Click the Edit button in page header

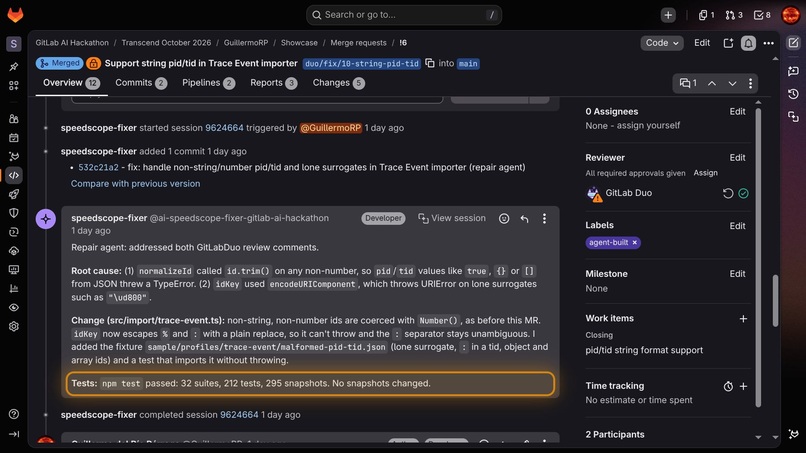(702, 43)
